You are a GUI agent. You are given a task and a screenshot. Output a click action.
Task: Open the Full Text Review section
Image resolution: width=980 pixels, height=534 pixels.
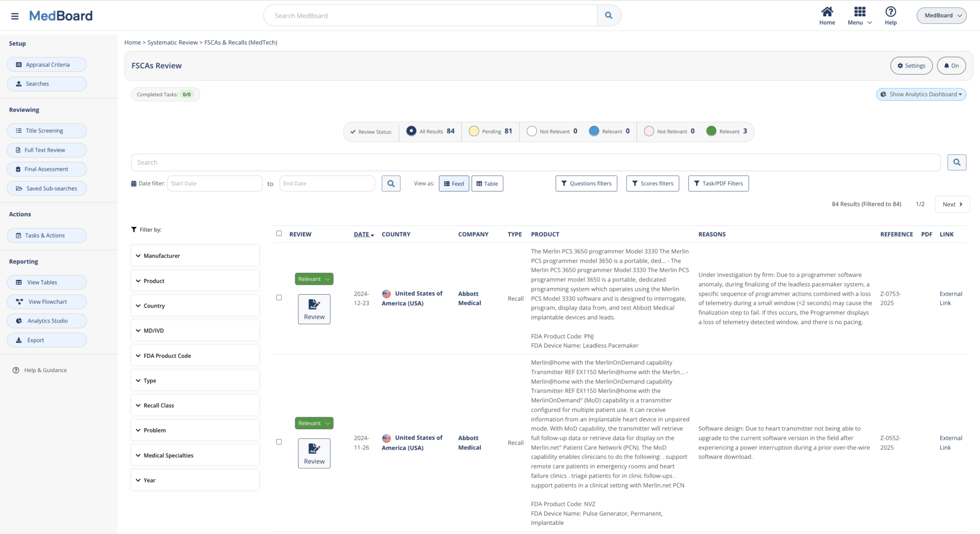pos(46,150)
